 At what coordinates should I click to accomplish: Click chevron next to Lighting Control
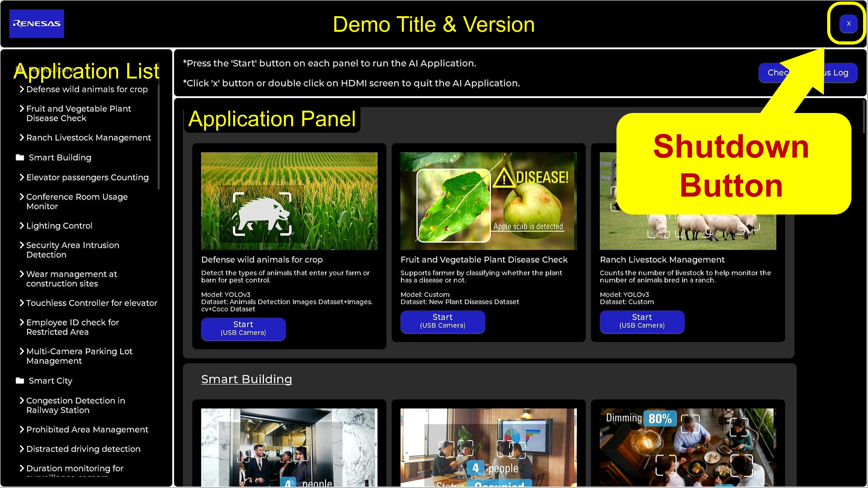point(22,225)
